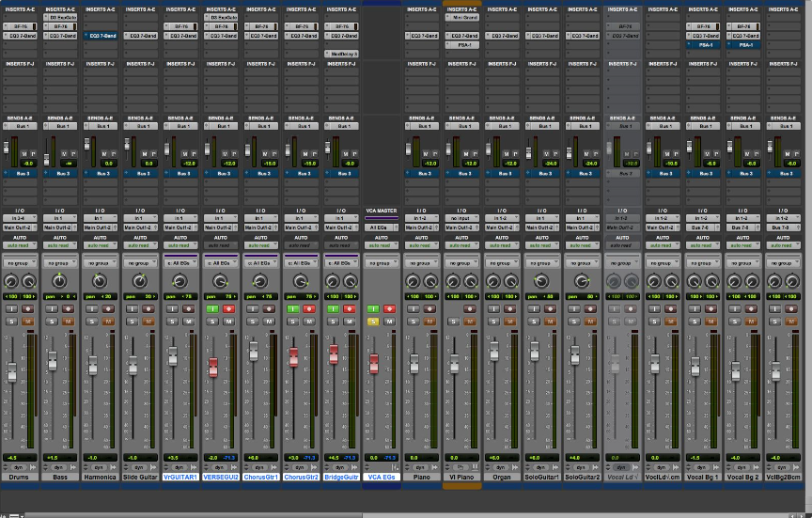Click the Bass volume readout +1.5
Image resolution: width=812 pixels, height=518 pixels.
click(59, 458)
